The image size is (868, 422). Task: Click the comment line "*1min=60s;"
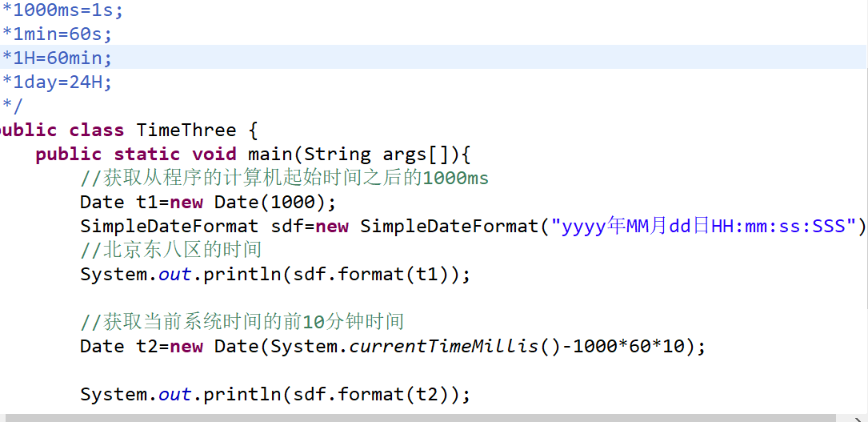click(x=57, y=34)
